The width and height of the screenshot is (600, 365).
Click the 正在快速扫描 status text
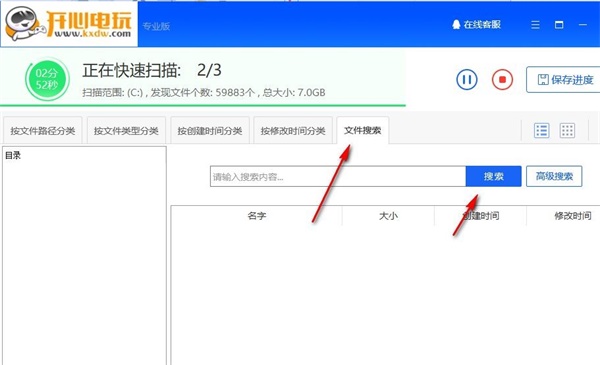132,70
